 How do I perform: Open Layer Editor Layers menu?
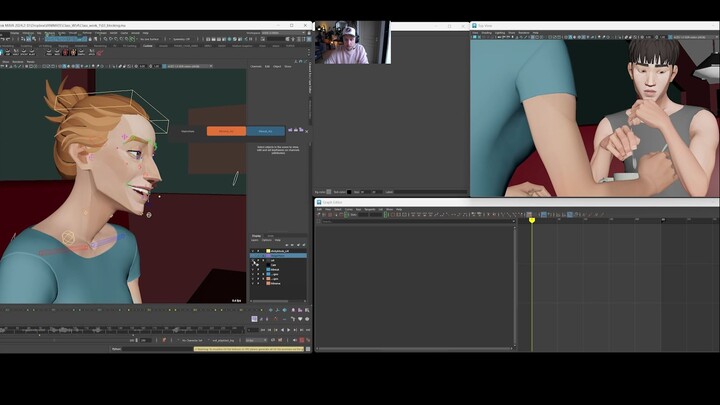point(255,240)
